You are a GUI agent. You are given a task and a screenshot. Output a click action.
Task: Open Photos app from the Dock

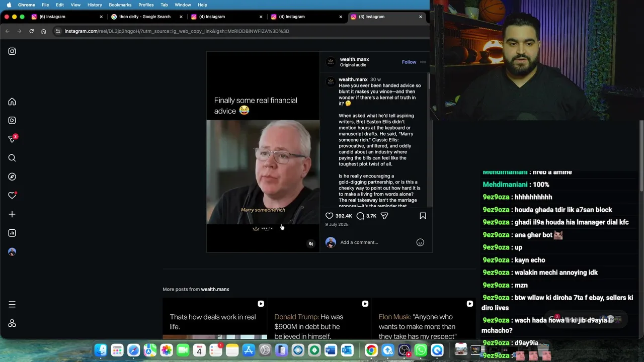167,350
